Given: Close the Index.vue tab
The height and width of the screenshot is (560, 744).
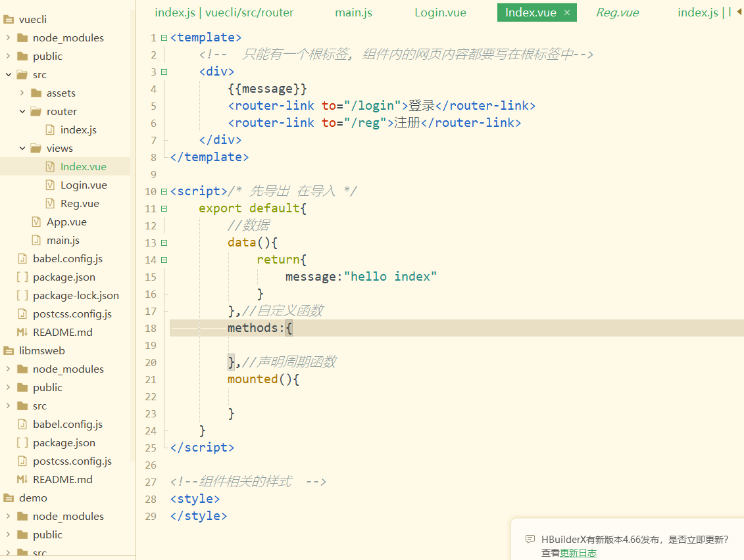Looking at the screenshot, I should point(567,12).
